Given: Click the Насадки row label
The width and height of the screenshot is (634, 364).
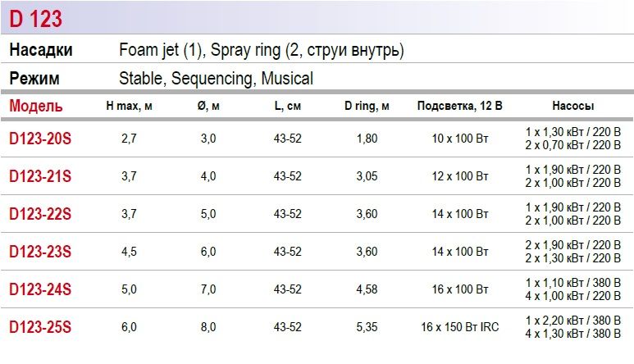Looking at the screenshot, I should [41, 50].
